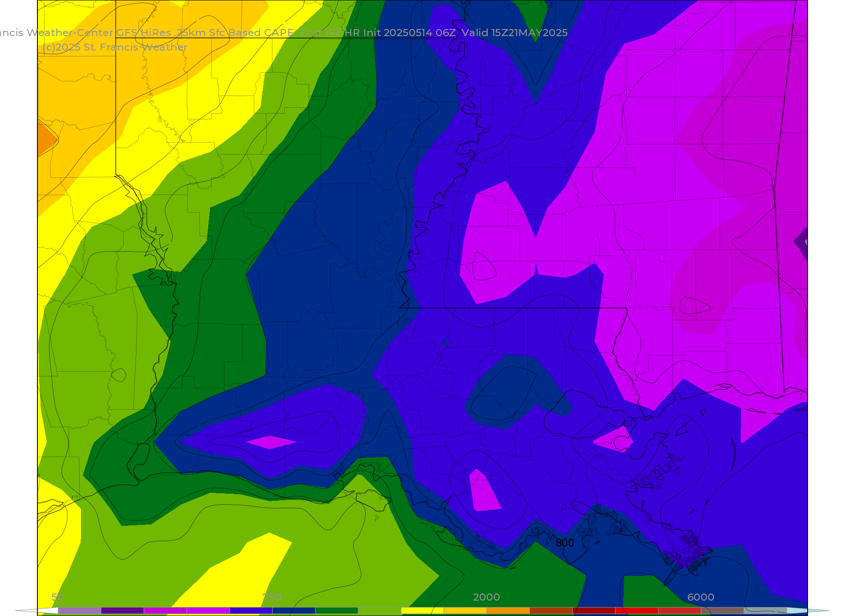Click the light purple legend swatch
The height and width of the screenshot is (616, 845).
pyautogui.click(x=80, y=611)
